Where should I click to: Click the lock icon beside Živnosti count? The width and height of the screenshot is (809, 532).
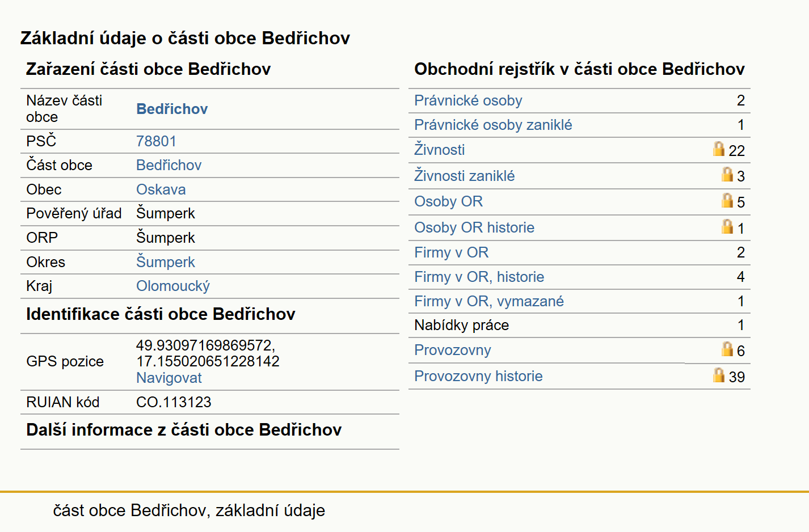point(719,149)
